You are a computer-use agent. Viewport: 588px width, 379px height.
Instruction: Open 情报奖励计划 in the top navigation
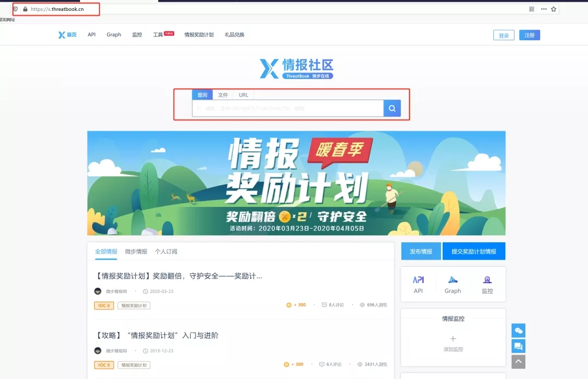tap(199, 34)
